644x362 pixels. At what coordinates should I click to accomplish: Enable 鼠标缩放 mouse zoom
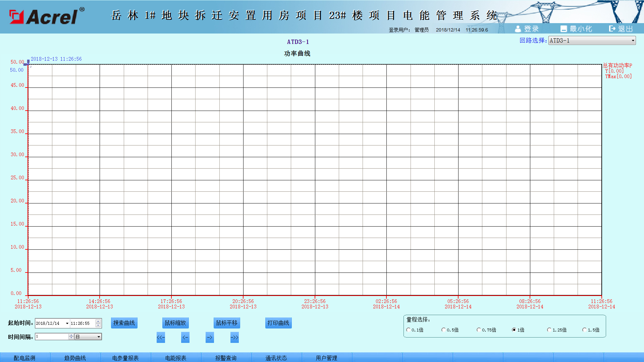click(175, 323)
